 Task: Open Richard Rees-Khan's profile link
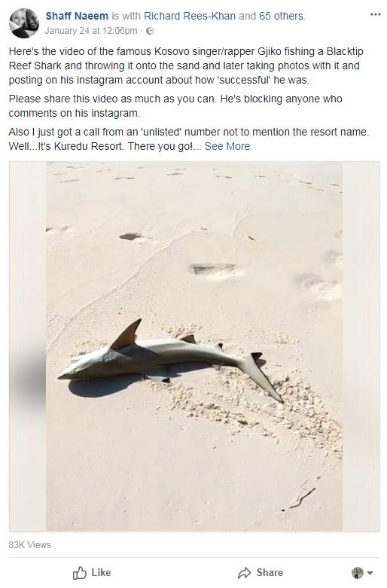coord(190,16)
